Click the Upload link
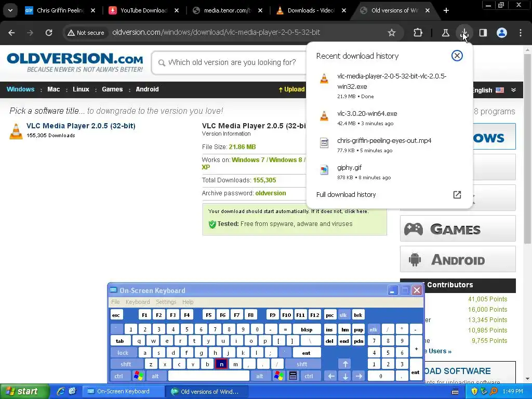Image resolution: width=532 pixels, height=399 pixels. pos(292,89)
